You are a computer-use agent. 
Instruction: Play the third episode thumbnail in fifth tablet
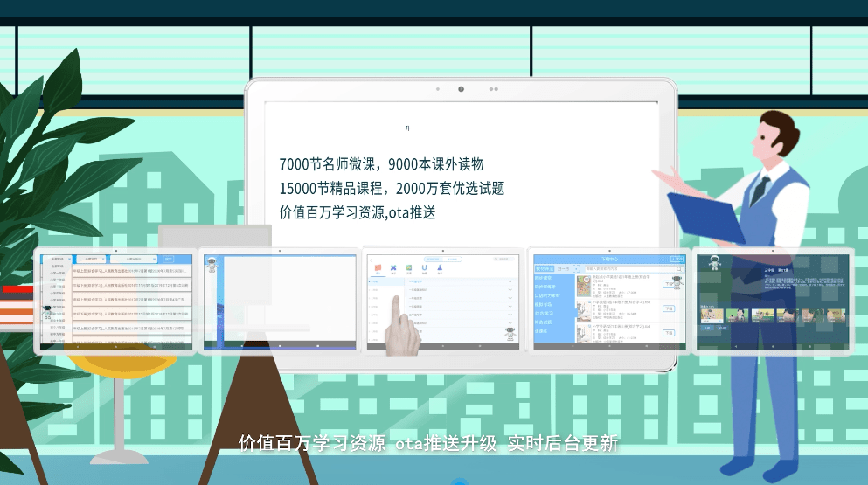coord(763,315)
